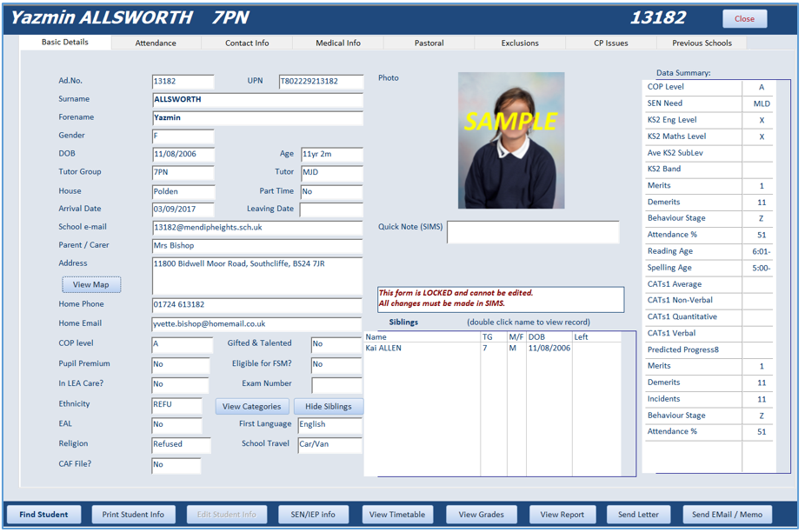Viewport: 805px width, 532px height.
Task: Click the Arrival Date field
Action: tap(183, 209)
